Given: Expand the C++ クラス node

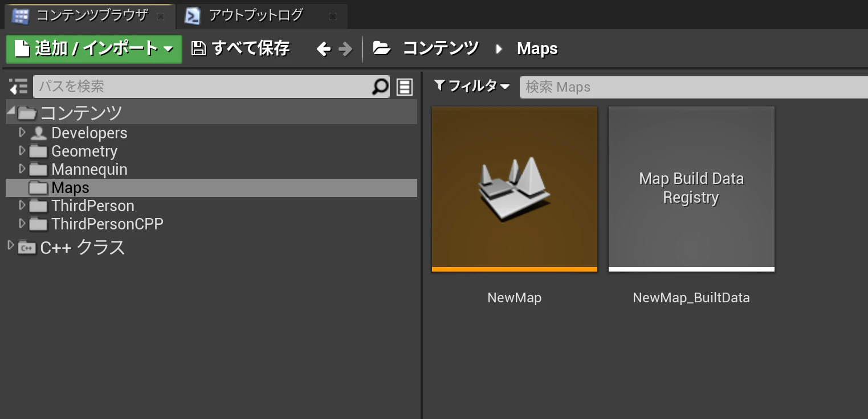Looking at the screenshot, I should click(x=10, y=245).
